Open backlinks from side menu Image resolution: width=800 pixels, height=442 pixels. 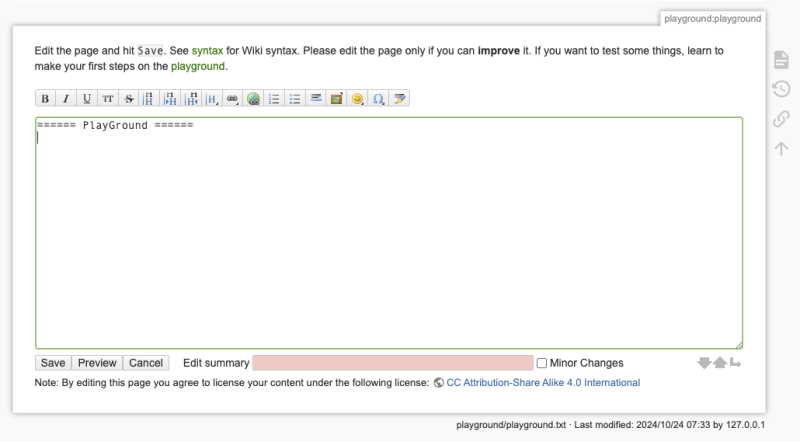(782, 119)
